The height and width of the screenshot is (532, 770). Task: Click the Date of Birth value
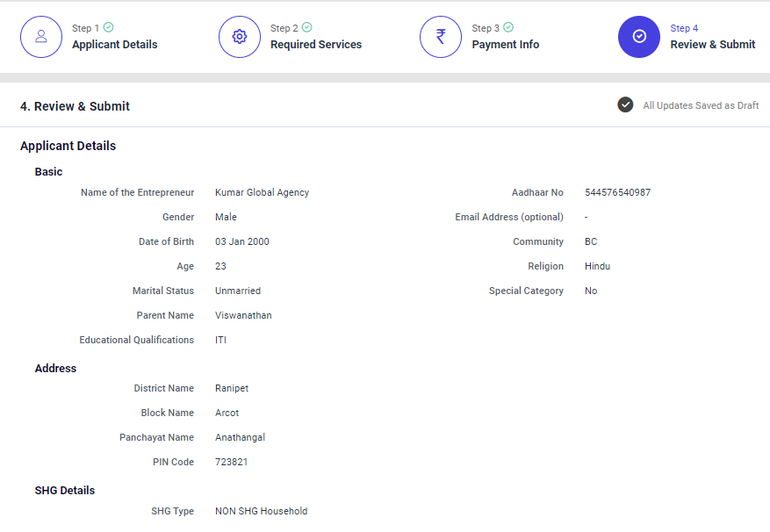point(241,242)
